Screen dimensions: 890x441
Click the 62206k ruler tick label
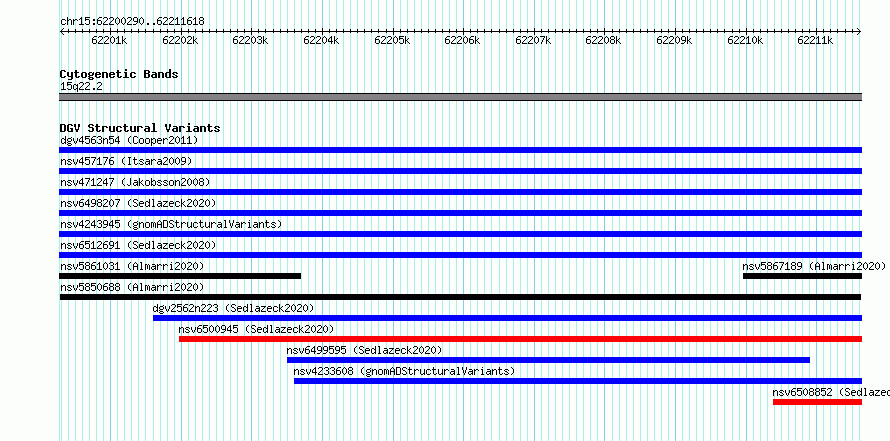click(462, 40)
